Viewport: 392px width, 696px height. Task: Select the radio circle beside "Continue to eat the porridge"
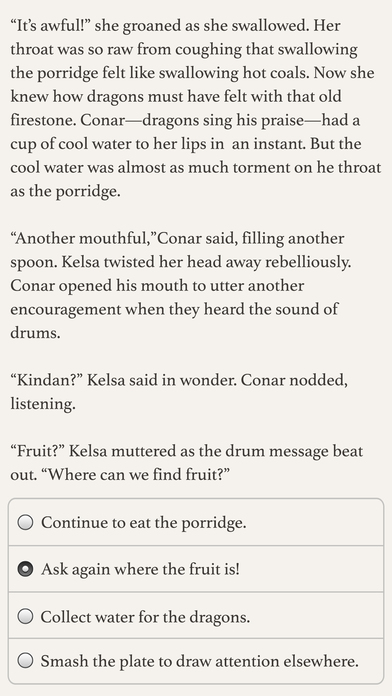(25, 522)
